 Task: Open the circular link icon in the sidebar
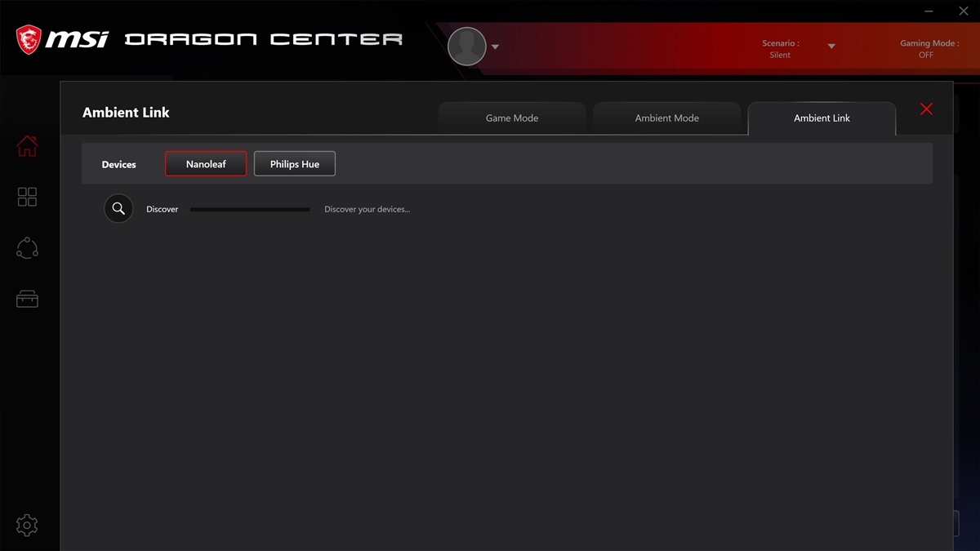tap(27, 248)
